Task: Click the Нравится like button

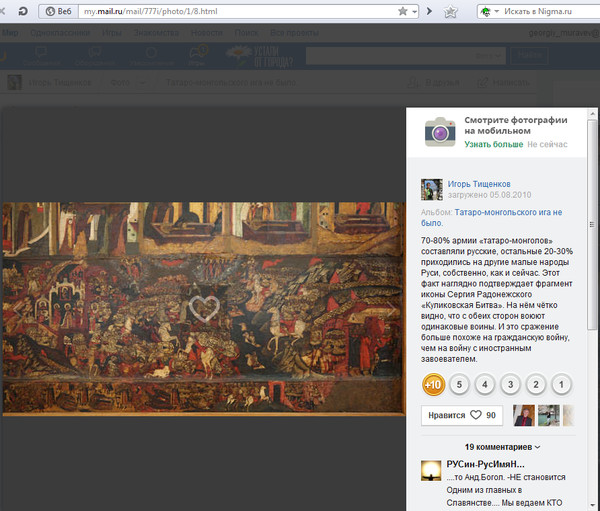Action: click(x=462, y=415)
